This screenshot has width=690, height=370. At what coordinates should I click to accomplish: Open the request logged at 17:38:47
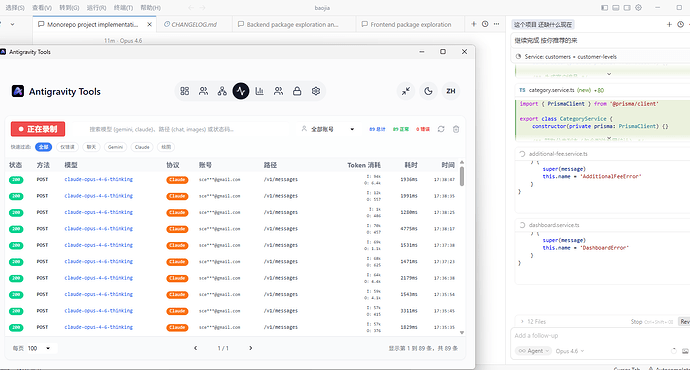pyautogui.click(x=232, y=180)
